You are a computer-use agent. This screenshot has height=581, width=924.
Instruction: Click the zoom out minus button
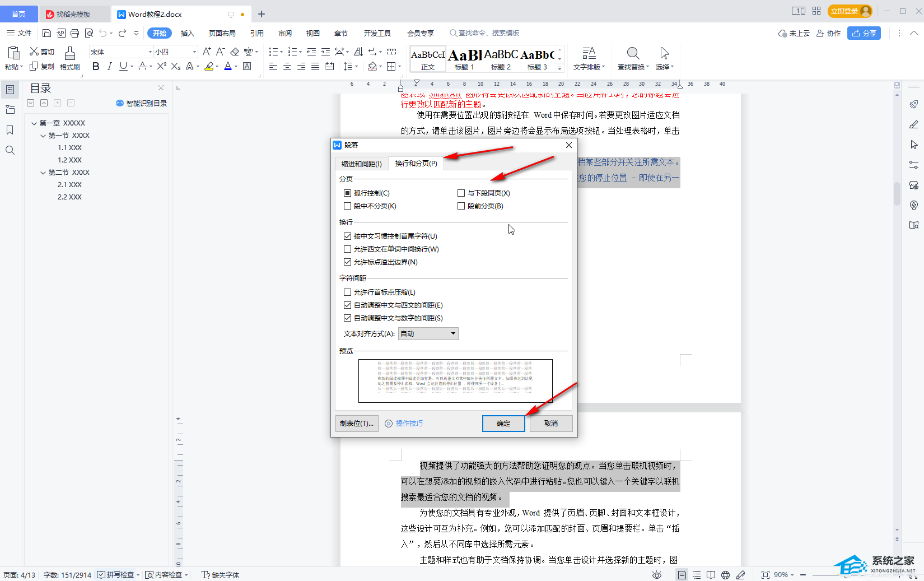click(803, 575)
